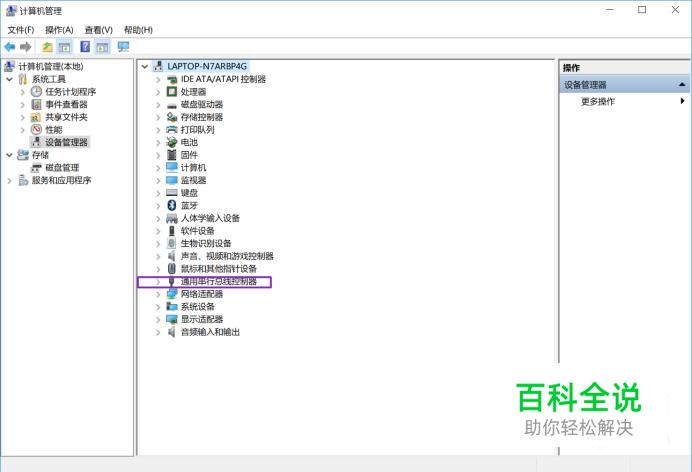Screen dimensions: 692x472
Task: Open 更多操作 in the actions pane
Action: [598, 101]
